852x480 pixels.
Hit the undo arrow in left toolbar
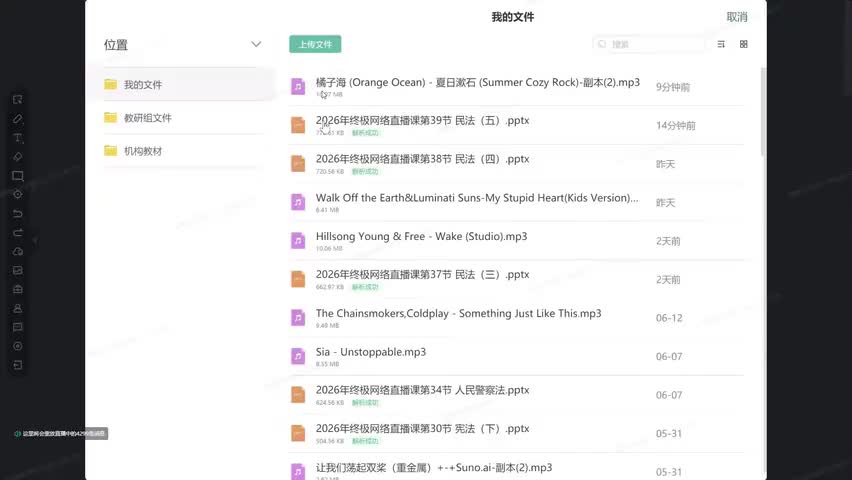[17, 214]
